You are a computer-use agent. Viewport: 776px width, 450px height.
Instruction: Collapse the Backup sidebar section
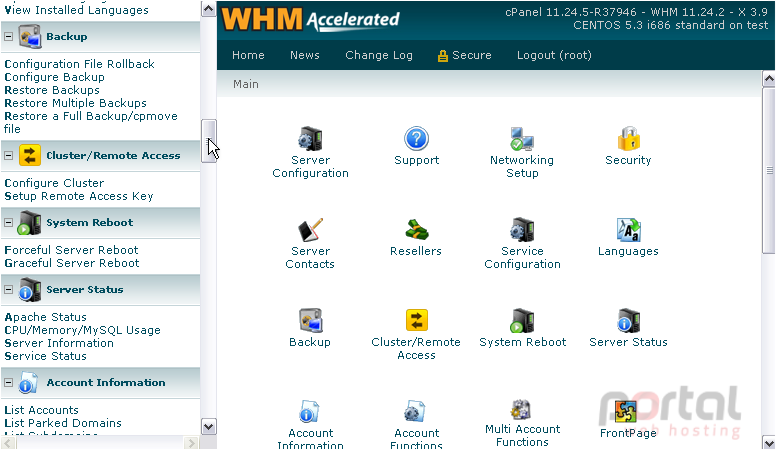[8, 37]
